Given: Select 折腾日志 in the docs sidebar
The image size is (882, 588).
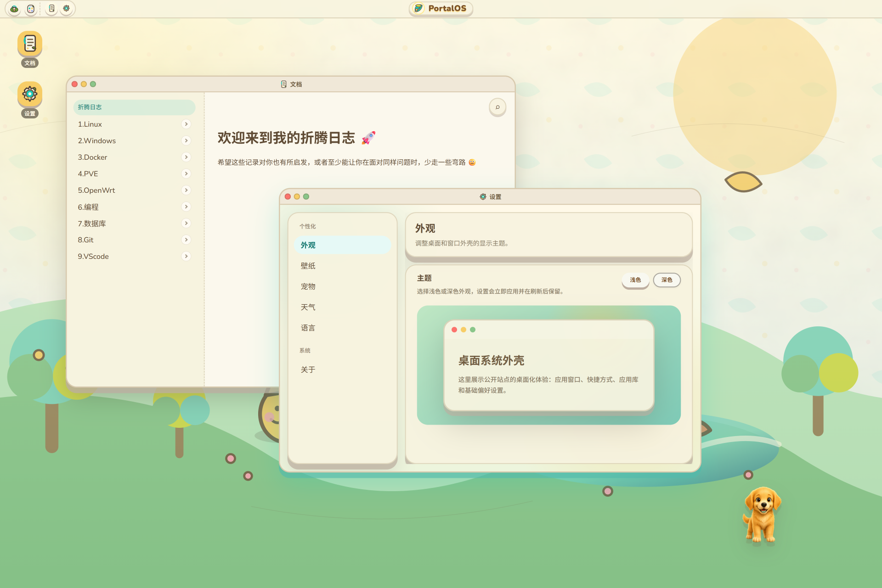Looking at the screenshot, I should tap(134, 107).
